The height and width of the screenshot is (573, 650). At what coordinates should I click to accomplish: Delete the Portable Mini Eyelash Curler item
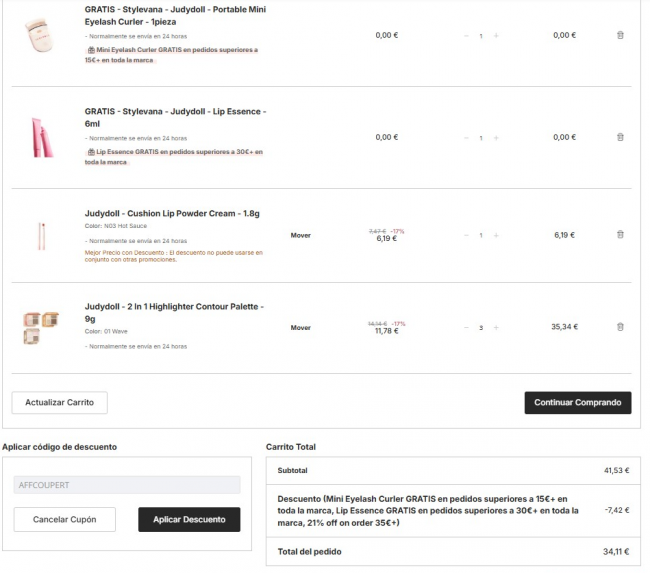click(620, 35)
